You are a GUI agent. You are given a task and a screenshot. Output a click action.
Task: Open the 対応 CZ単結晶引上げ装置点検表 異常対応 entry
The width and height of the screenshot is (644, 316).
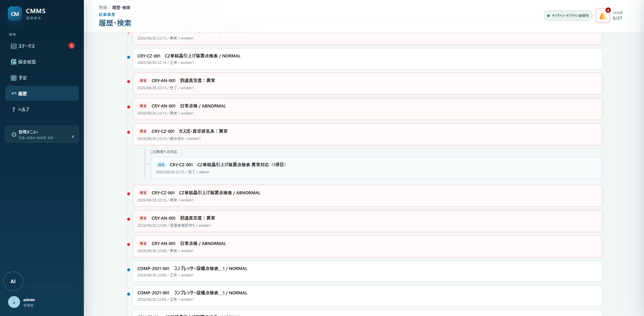377,168
